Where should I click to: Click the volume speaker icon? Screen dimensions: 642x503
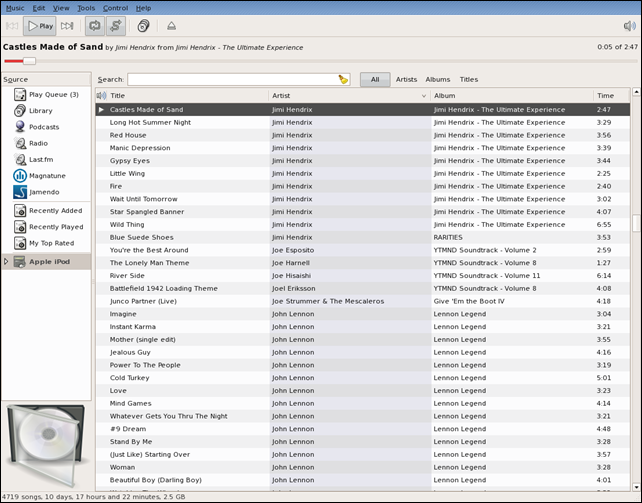pyautogui.click(x=629, y=26)
